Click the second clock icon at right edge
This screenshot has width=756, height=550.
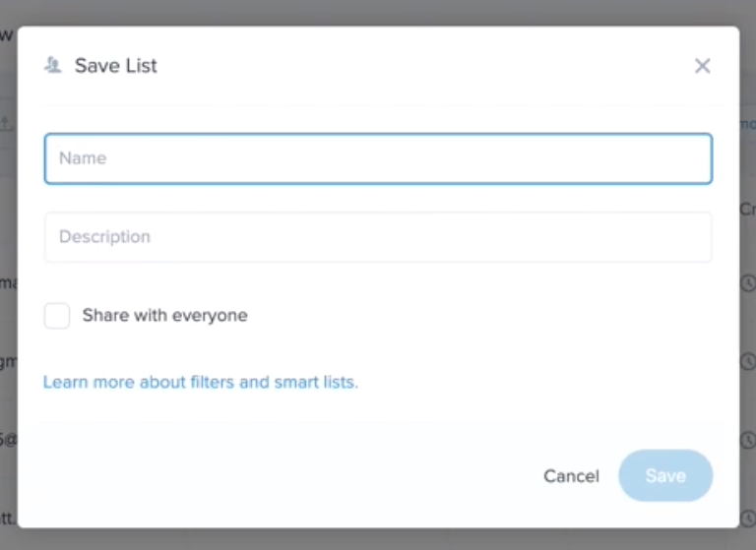[747, 362]
